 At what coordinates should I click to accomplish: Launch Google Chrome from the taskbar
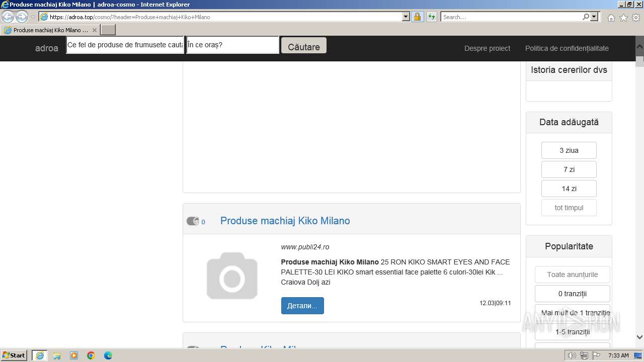91,355
